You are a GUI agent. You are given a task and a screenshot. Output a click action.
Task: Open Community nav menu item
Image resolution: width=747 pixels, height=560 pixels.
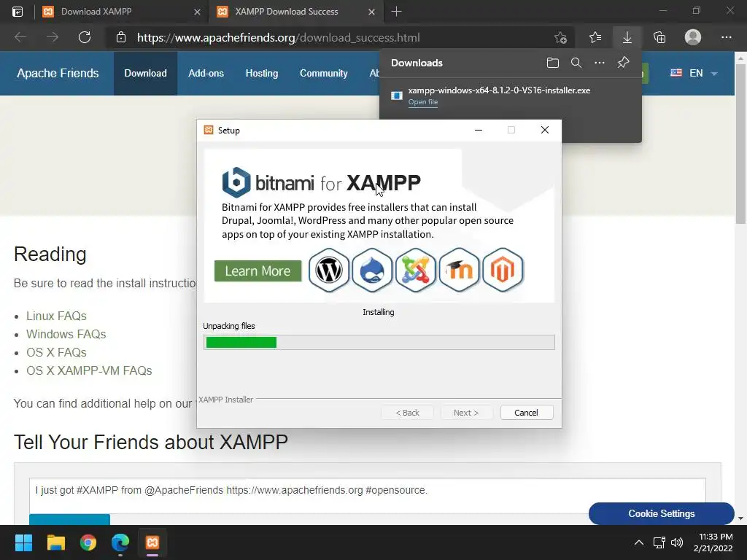pos(323,74)
